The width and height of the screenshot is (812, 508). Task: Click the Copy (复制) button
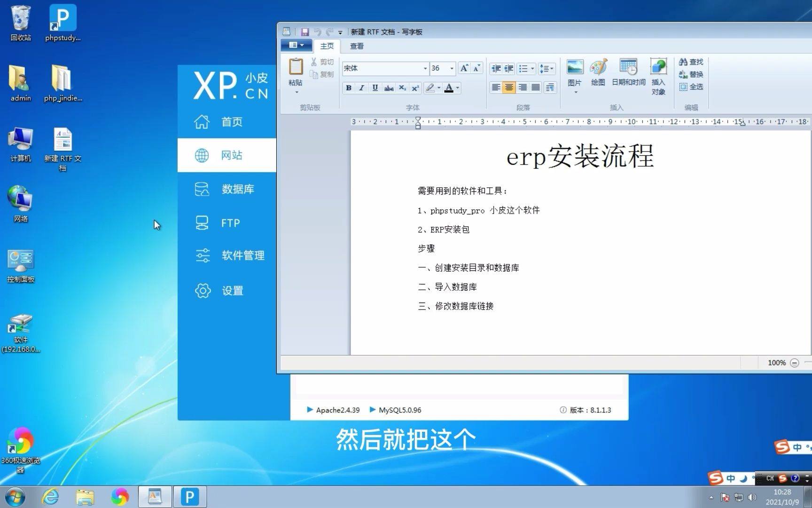point(322,74)
